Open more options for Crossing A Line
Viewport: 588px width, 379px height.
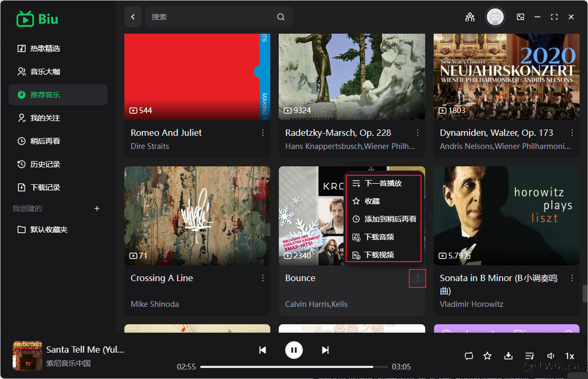pyautogui.click(x=263, y=278)
